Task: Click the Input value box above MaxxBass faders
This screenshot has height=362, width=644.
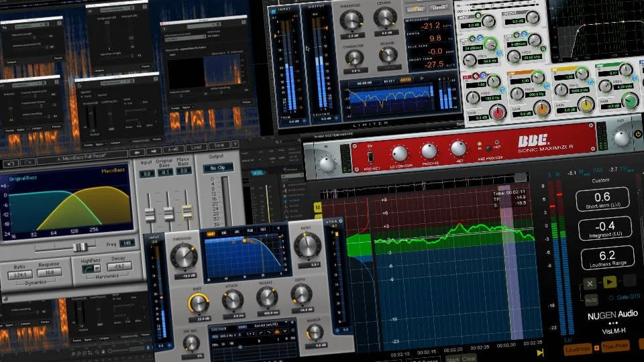Action: [x=147, y=174]
